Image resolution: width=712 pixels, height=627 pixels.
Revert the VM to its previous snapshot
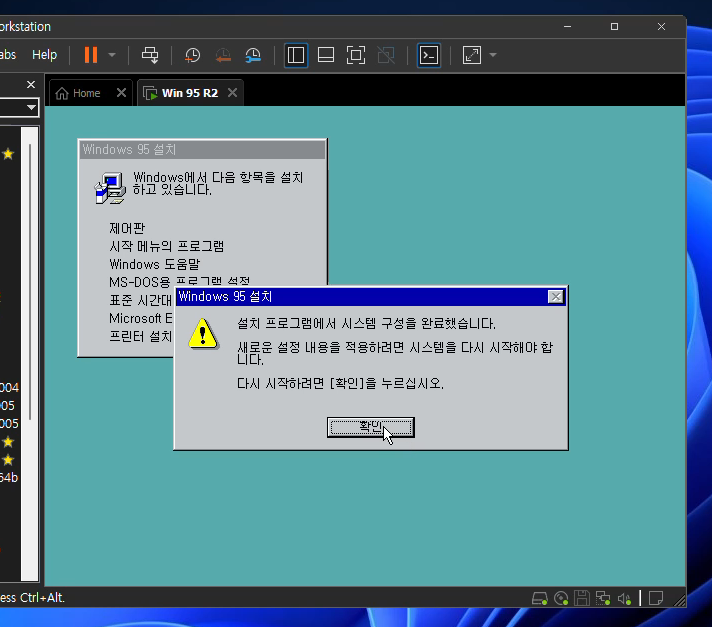223,55
